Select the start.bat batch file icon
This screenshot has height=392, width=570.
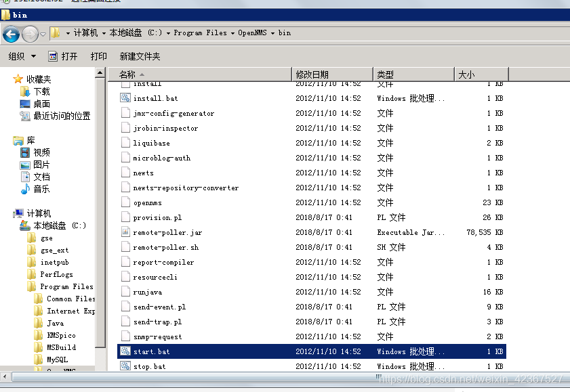tap(125, 351)
